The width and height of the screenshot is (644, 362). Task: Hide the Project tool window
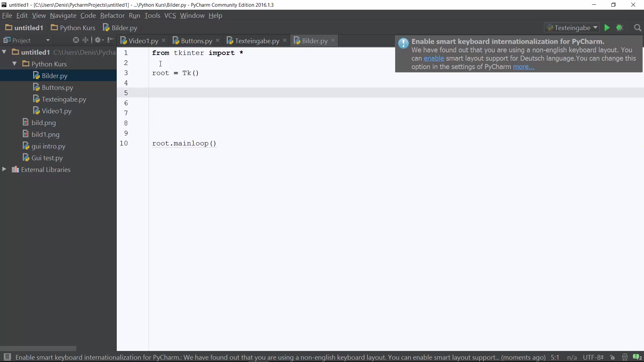pos(111,40)
